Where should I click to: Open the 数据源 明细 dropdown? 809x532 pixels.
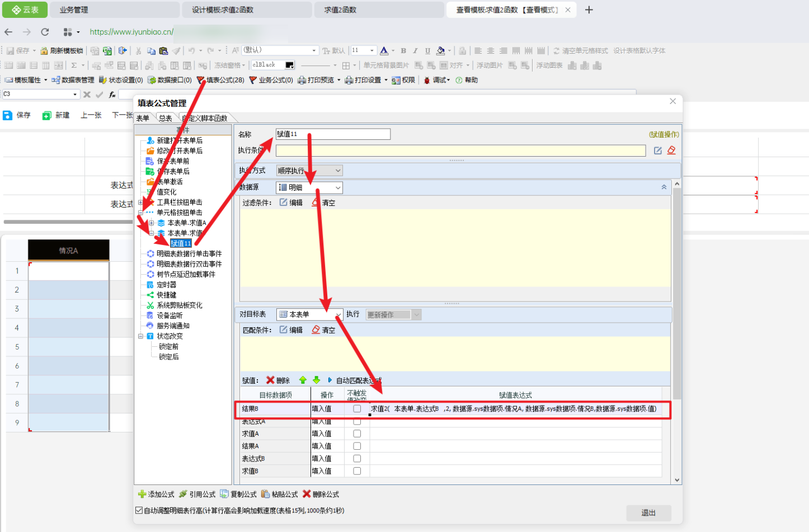click(309, 187)
